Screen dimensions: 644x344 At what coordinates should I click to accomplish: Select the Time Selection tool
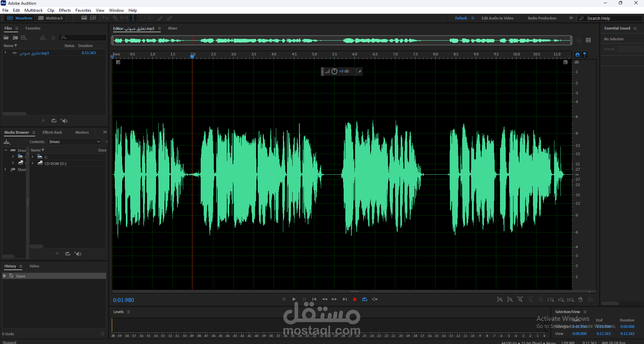coord(133,18)
